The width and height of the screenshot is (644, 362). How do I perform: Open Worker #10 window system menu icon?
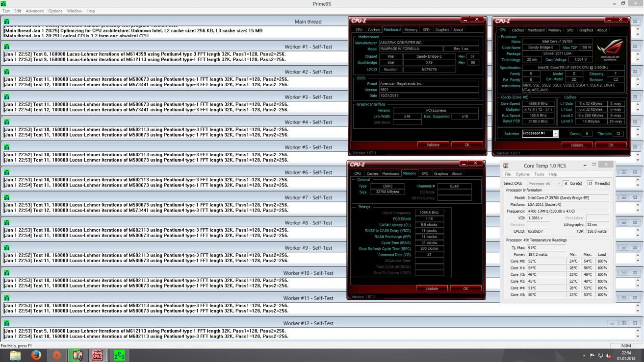pos(7,273)
